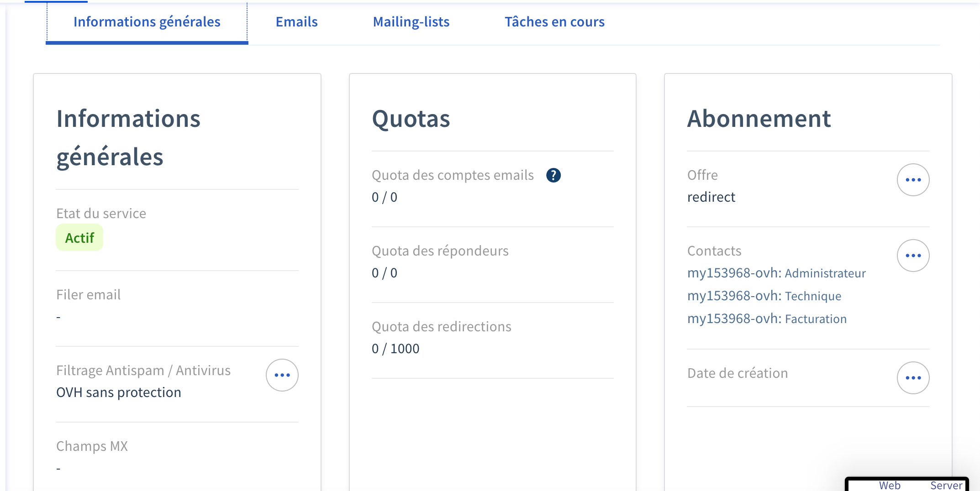Viewport: 980px width, 491px height.
Task: Click the my153968-ovh Technique contact
Action: tap(764, 296)
